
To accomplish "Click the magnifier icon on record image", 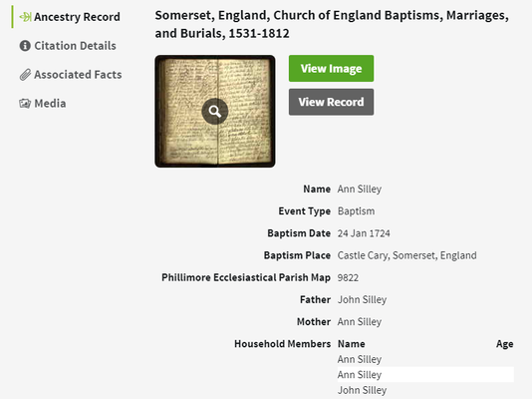I will [215, 111].
